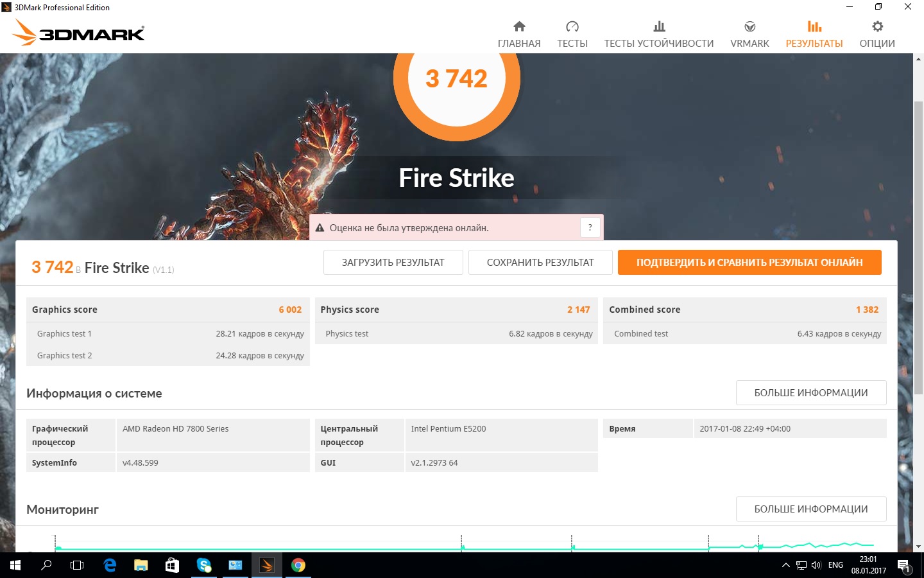
Task: Click AMD Radeon HD 7800 Series text
Action: (175, 428)
